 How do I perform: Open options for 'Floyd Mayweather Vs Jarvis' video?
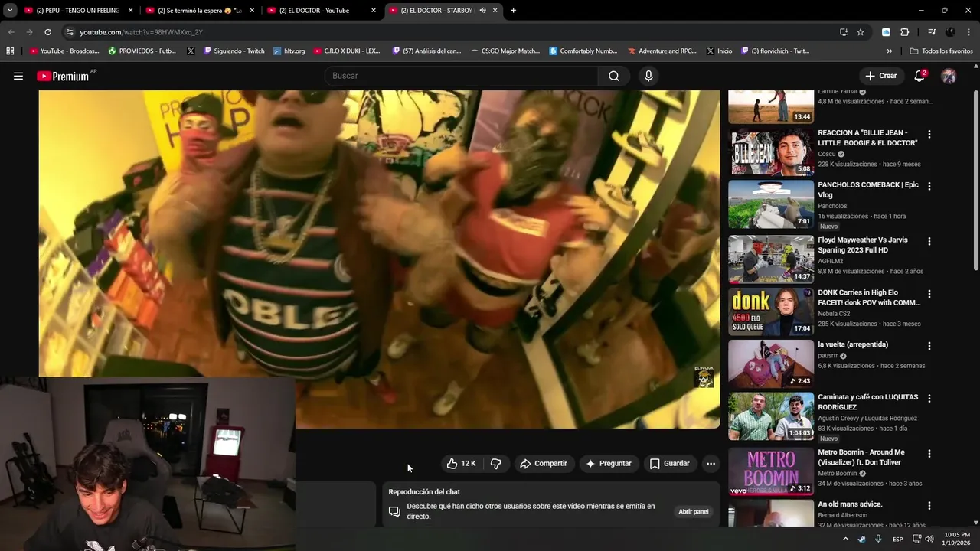click(x=929, y=241)
